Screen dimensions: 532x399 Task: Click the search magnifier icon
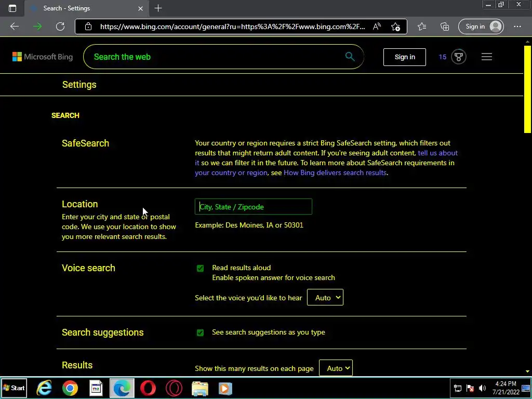(350, 56)
